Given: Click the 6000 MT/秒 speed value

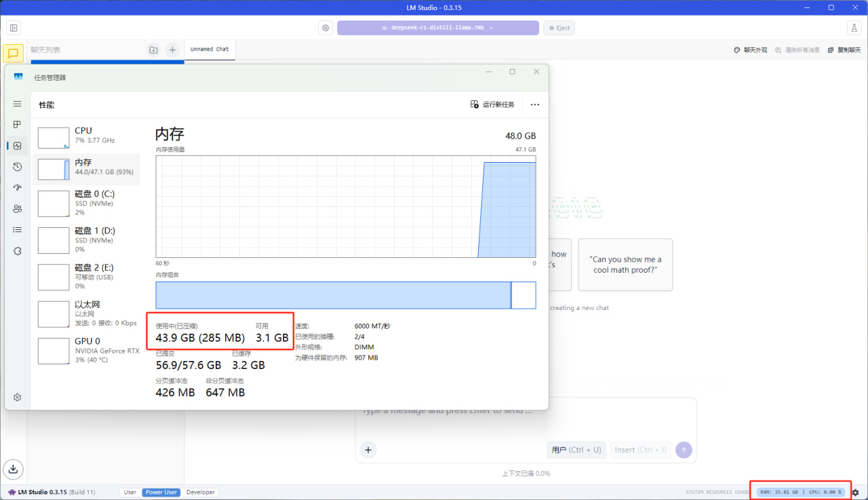Looking at the screenshot, I should (372, 326).
